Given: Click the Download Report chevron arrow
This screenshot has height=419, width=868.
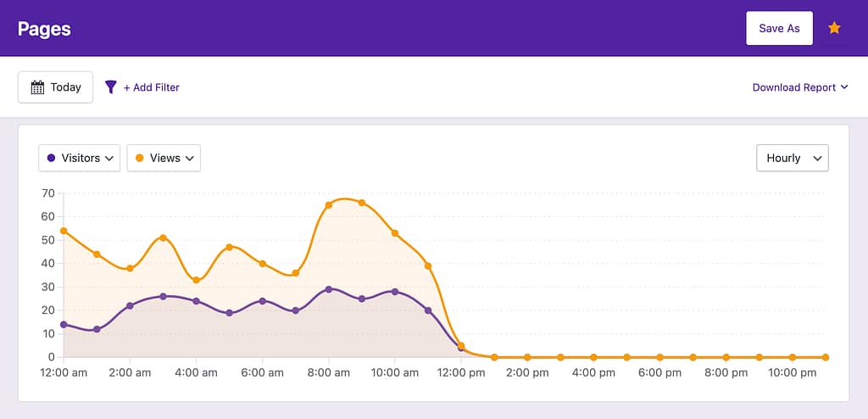Looking at the screenshot, I should pos(844,87).
